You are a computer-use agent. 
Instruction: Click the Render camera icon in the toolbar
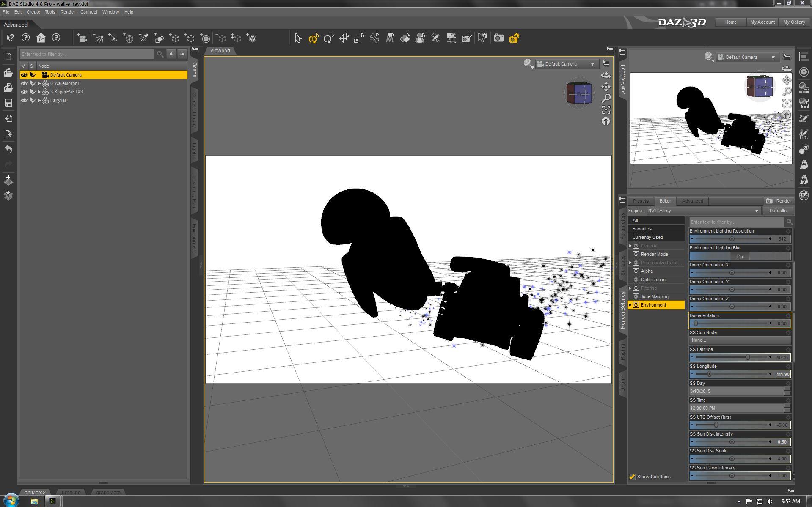[499, 38]
